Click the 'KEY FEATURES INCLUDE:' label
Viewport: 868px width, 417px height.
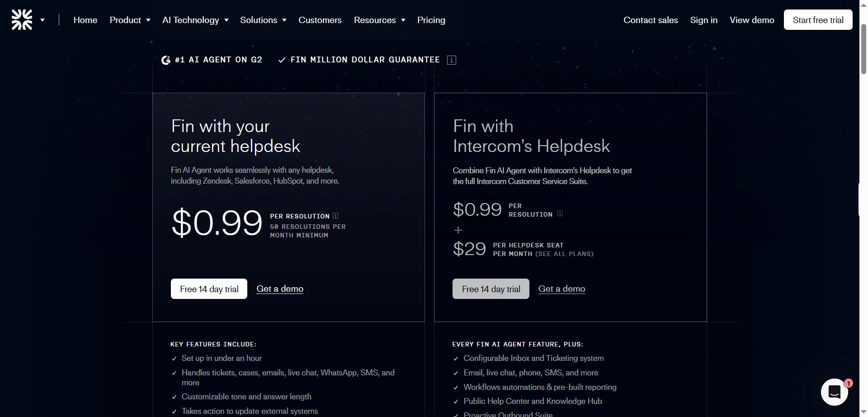coord(213,344)
